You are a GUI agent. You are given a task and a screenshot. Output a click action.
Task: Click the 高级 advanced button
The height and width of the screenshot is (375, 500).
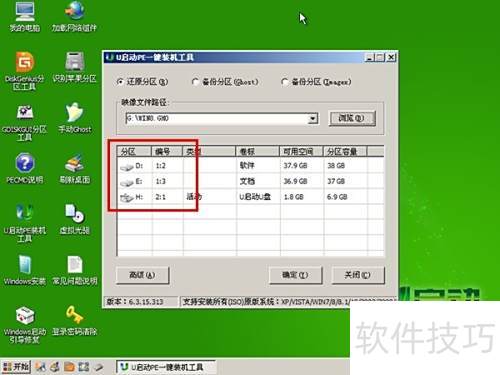(x=142, y=275)
